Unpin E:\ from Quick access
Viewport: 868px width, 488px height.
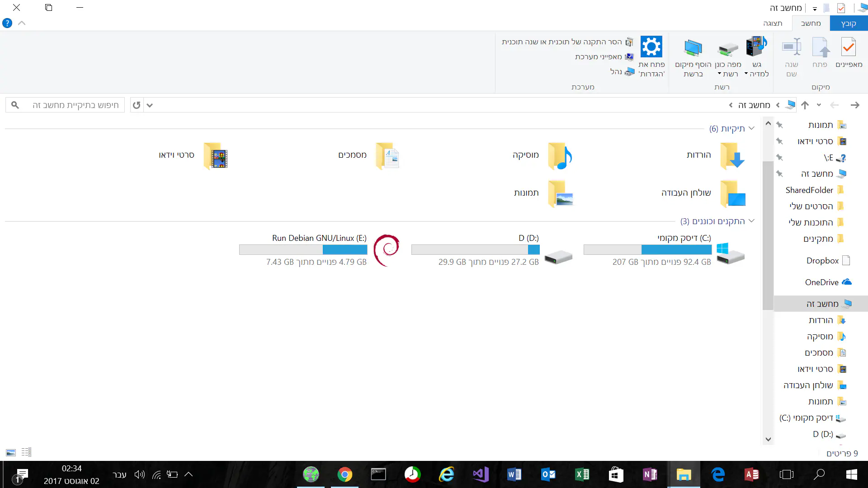click(779, 158)
